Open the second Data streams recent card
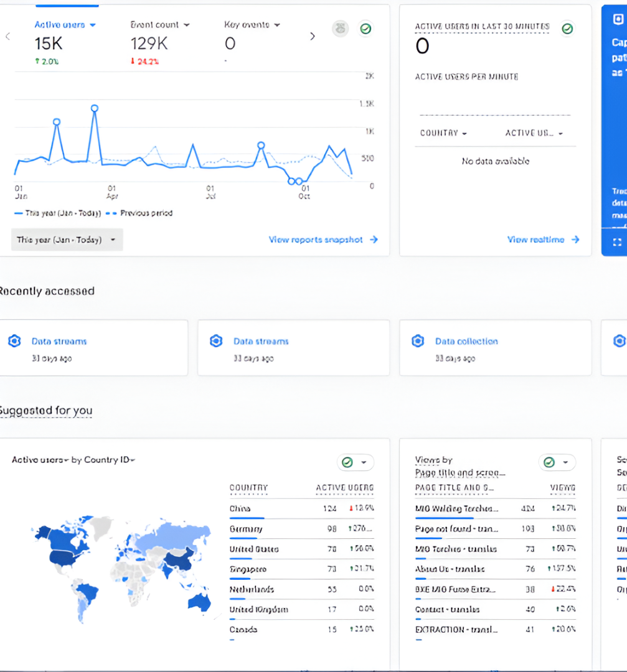Screen dimensions: 627x672 click(293, 348)
